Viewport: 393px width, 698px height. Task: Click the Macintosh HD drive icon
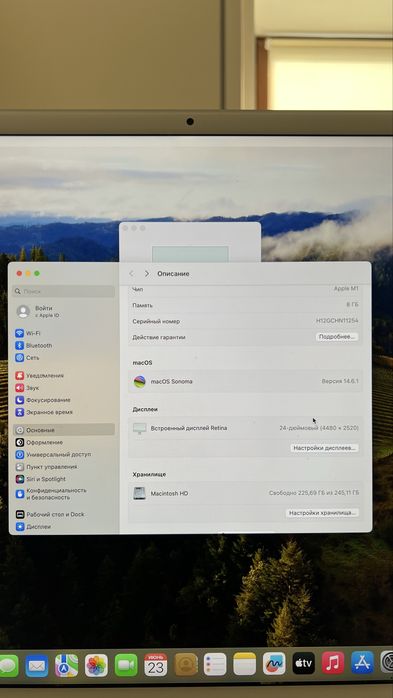[x=139, y=493]
